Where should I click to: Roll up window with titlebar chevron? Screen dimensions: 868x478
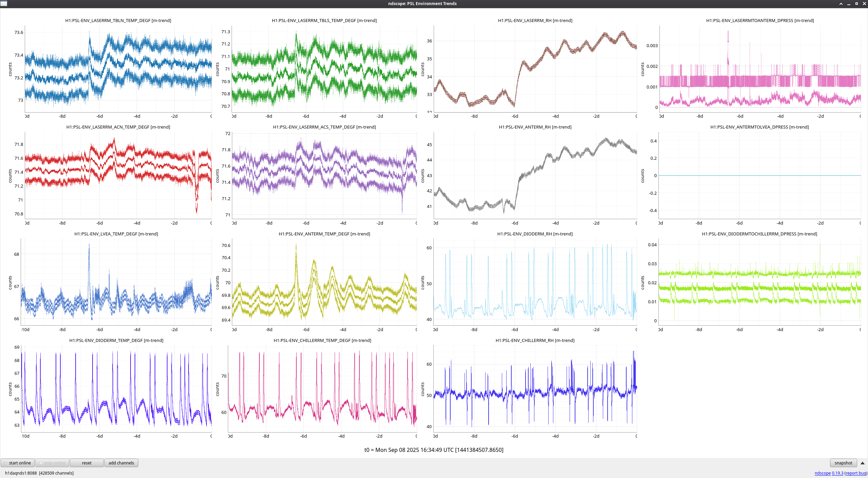pos(841,4)
